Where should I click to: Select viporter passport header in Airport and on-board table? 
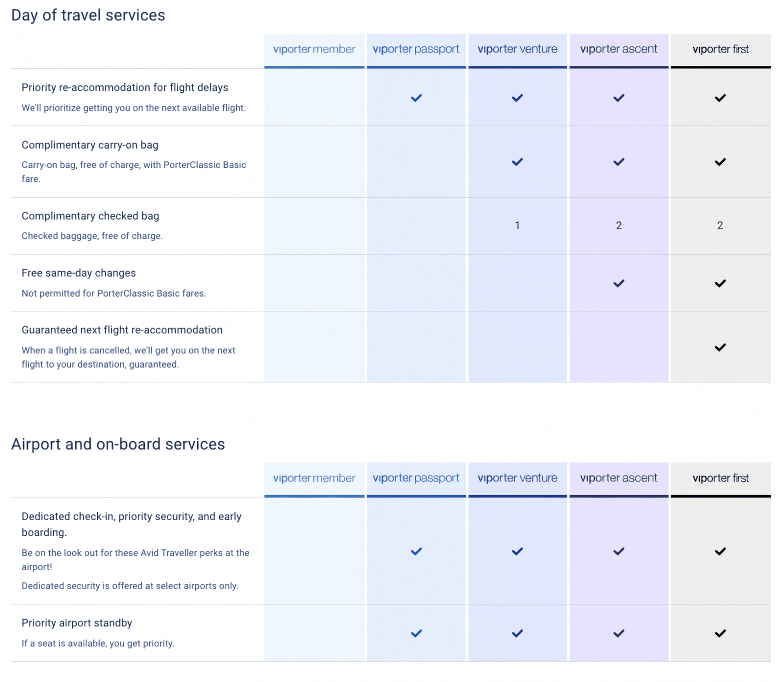click(x=416, y=478)
